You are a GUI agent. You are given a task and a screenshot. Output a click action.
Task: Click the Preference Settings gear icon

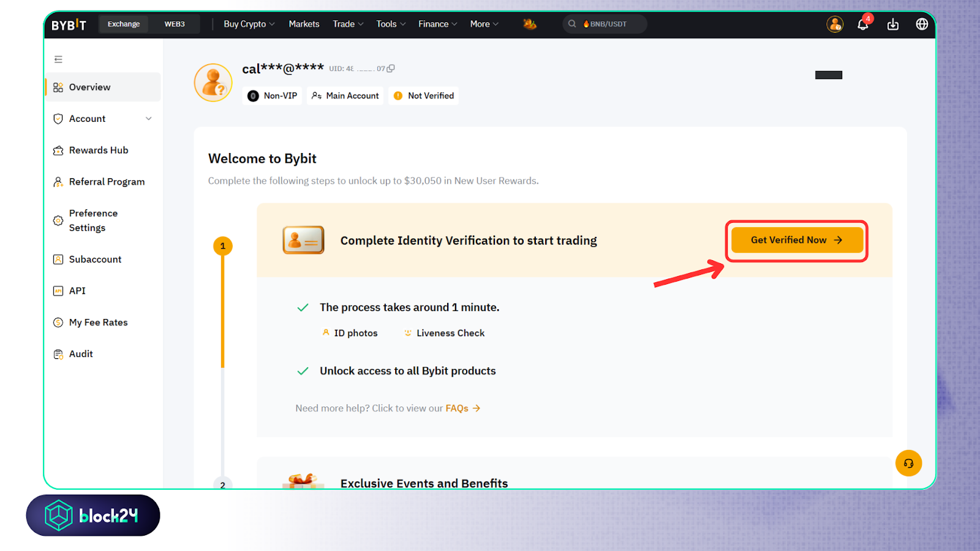pyautogui.click(x=58, y=220)
